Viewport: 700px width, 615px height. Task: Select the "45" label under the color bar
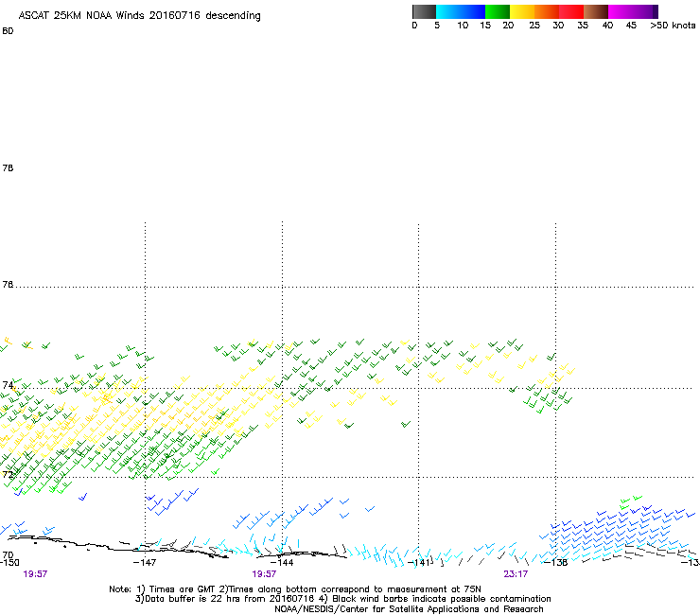[631, 26]
